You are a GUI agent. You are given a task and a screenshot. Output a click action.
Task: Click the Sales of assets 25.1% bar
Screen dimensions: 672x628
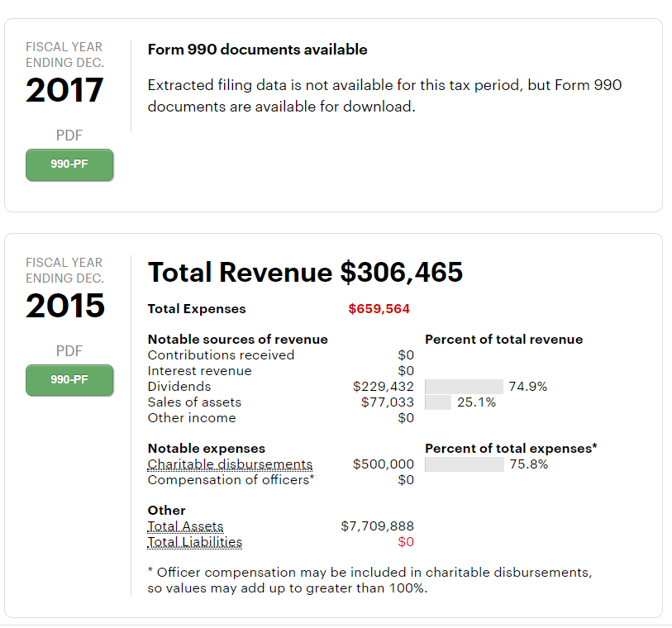(x=437, y=402)
